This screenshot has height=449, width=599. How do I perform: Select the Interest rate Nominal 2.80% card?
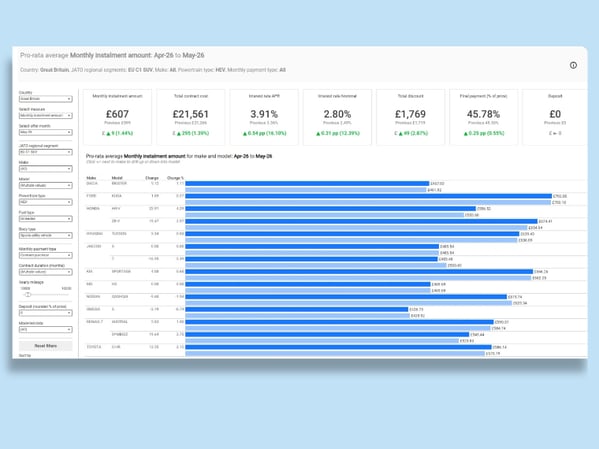click(x=337, y=117)
